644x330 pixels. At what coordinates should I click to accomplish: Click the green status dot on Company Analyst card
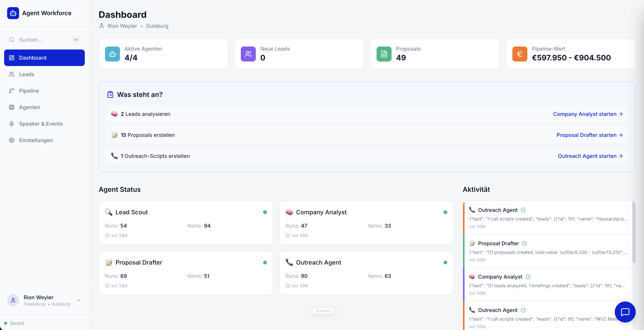coord(445,212)
